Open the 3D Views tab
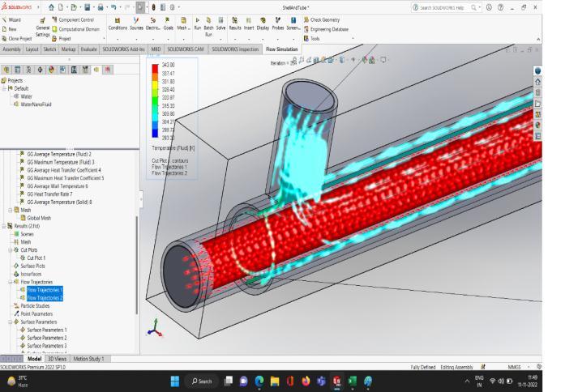Image resolution: width=565 pixels, height=392 pixels. [x=57, y=359]
